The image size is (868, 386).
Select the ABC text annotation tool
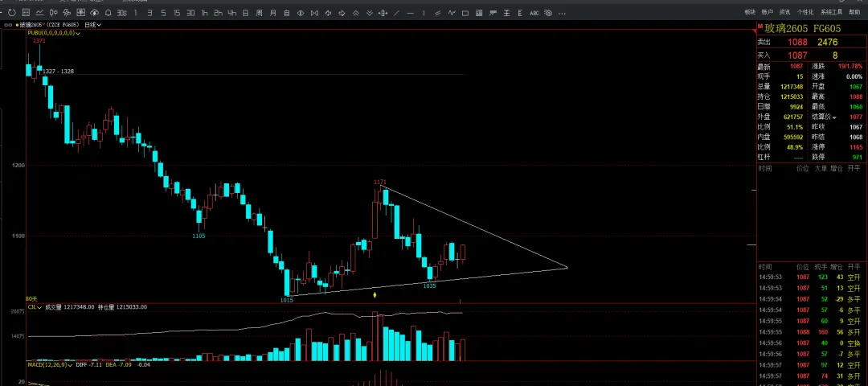point(534,12)
